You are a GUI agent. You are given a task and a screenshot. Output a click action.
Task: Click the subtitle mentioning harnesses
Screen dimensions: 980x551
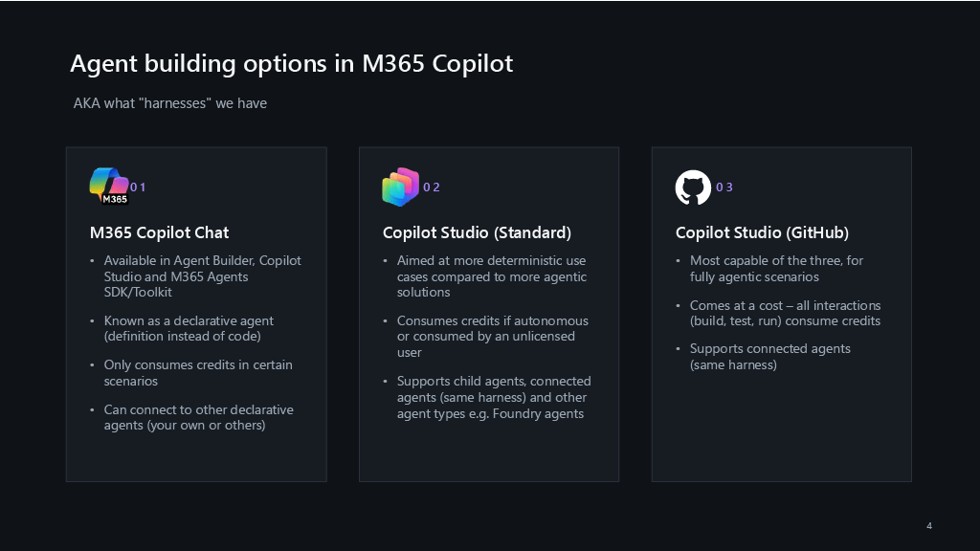(170, 103)
